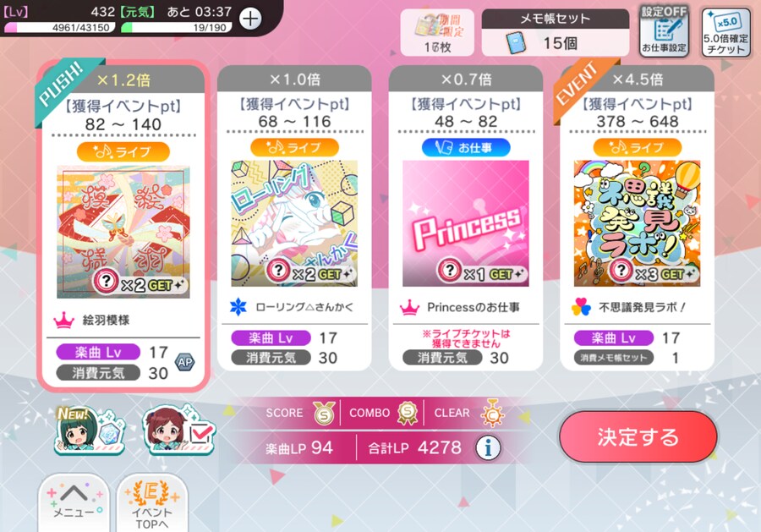
Task: Select the 不思議発見ラボ！ event song
Action: click(x=637, y=218)
